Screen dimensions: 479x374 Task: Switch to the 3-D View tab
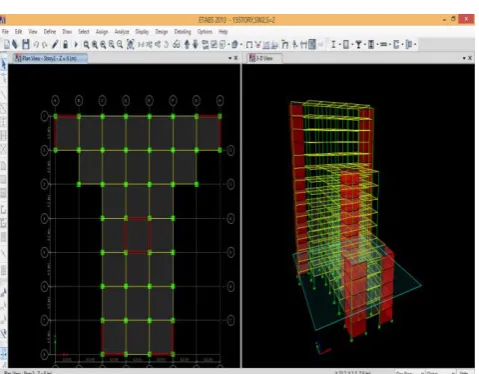coord(265,58)
